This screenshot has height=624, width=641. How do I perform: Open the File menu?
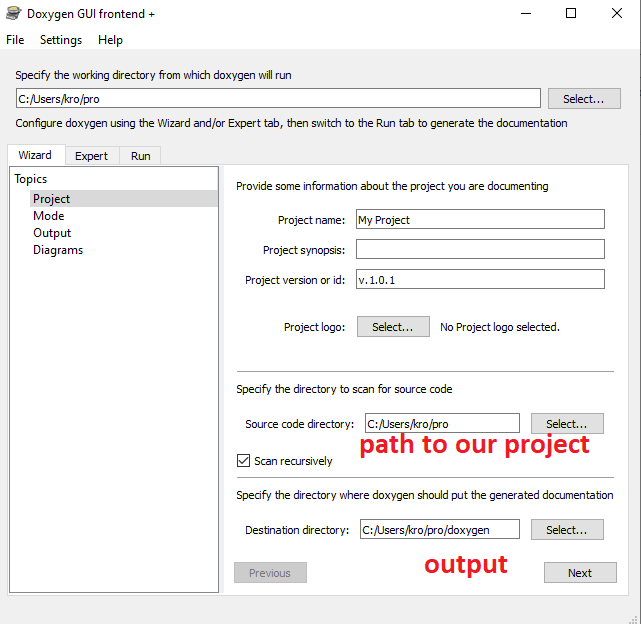[x=15, y=40]
